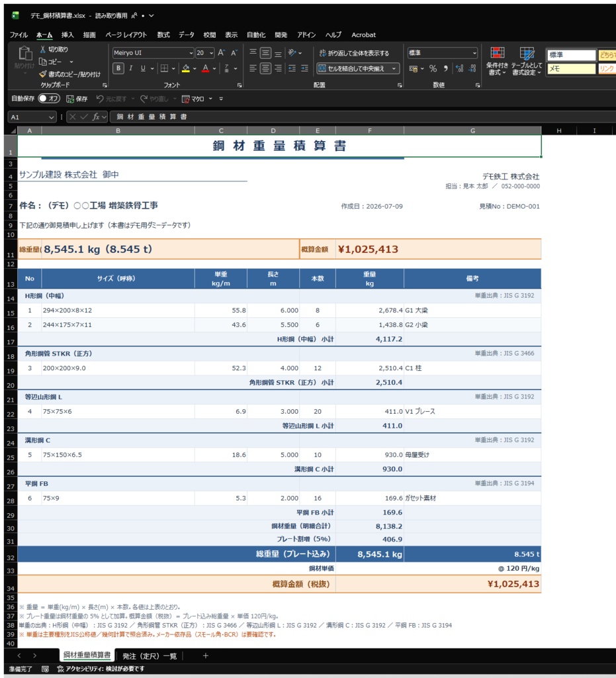This screenshot has width=616, height=678.
Task: Toggle Wrap Text (折り返して全体を表示する)
Action: pos(354,53)
